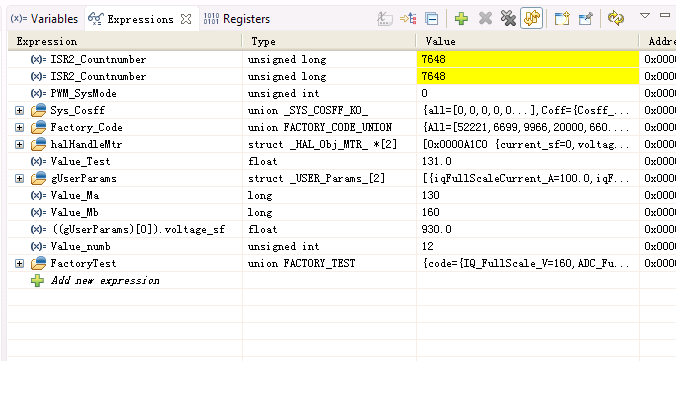The height and width of the screenshot is (400, 676).
Task: Click the Address column header
Action: click(658, 41)
